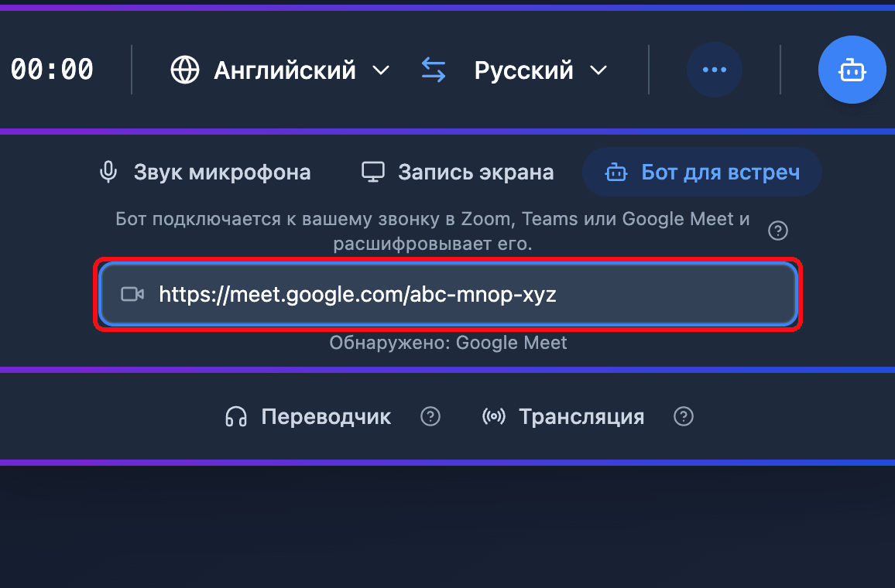Select the Бот для встреч tab
This screenshot has height=588, width=895.
pos(701,173)
